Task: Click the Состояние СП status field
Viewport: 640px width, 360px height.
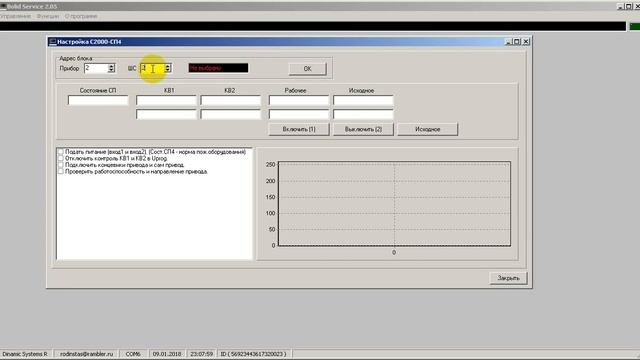Action: (98, 100)
